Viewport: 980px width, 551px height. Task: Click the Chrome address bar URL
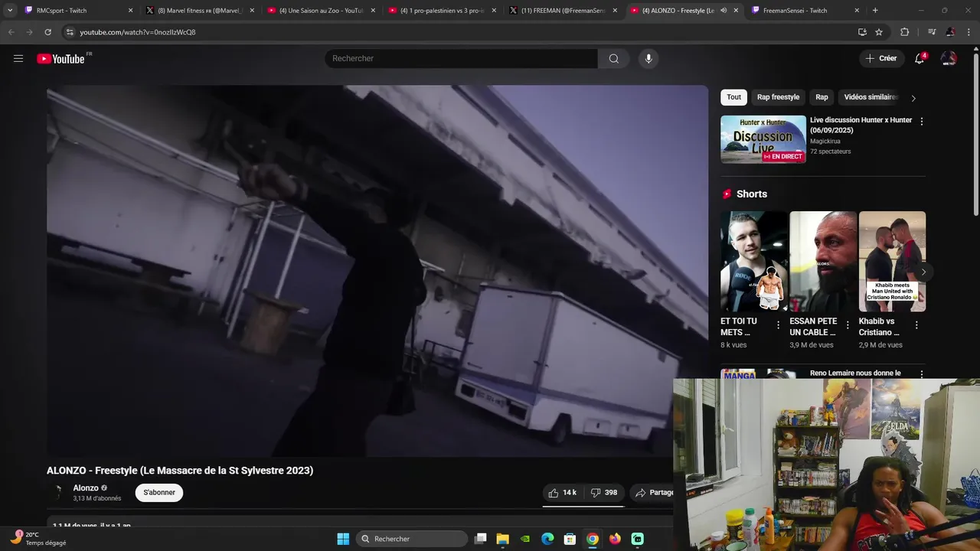click(138, 32)
